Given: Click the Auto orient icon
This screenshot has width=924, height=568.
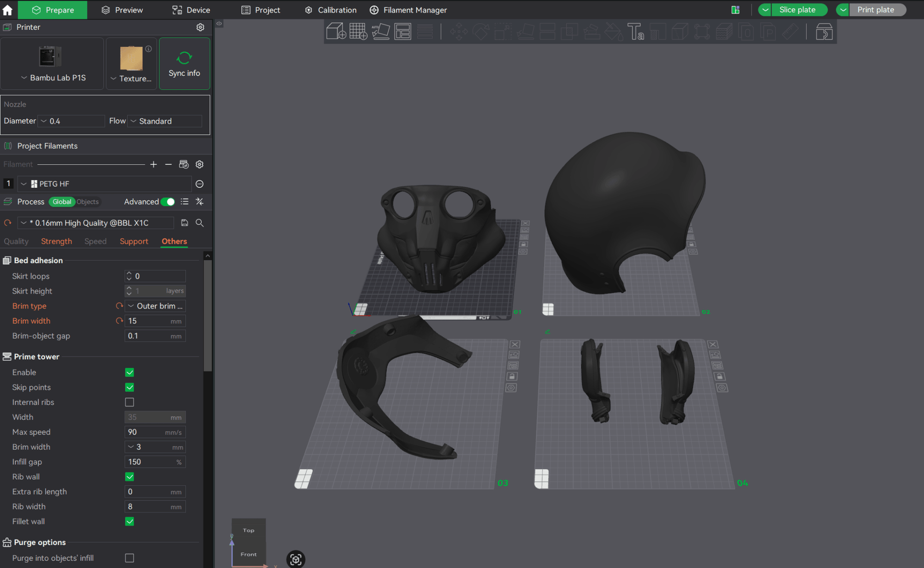Looking at the screenshot, I should pos(381,31).
